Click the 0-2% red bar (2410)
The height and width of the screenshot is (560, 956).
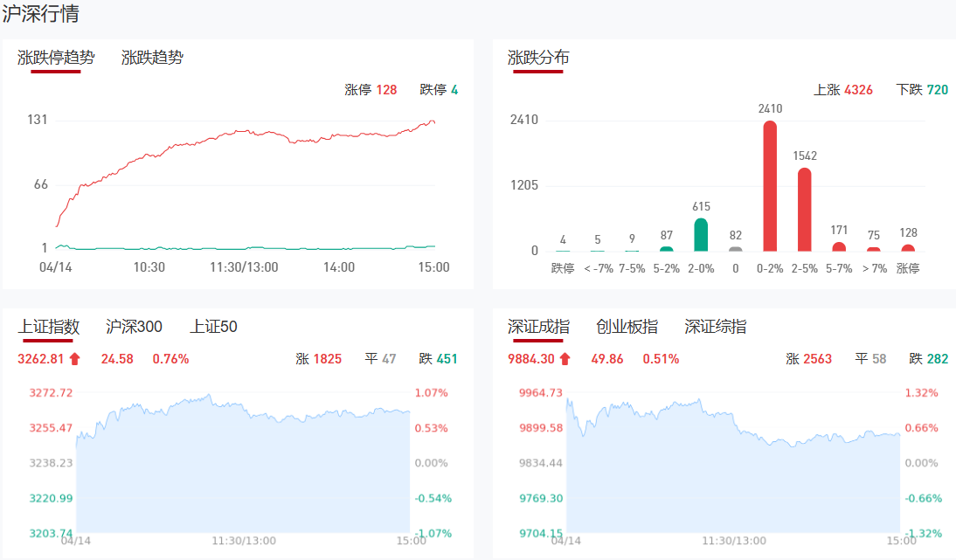click(770, 186)
